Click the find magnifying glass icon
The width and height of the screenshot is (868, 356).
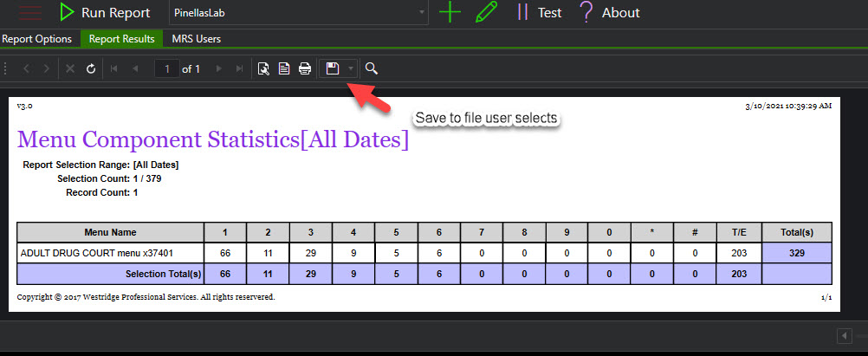coord(372,68)
